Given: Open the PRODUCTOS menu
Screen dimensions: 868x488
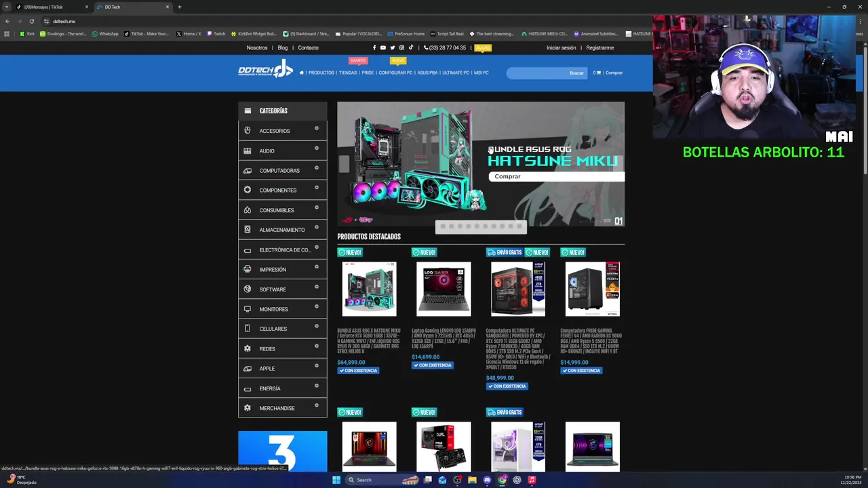Looking at the screenshot, I should click(x=321, y=73).
